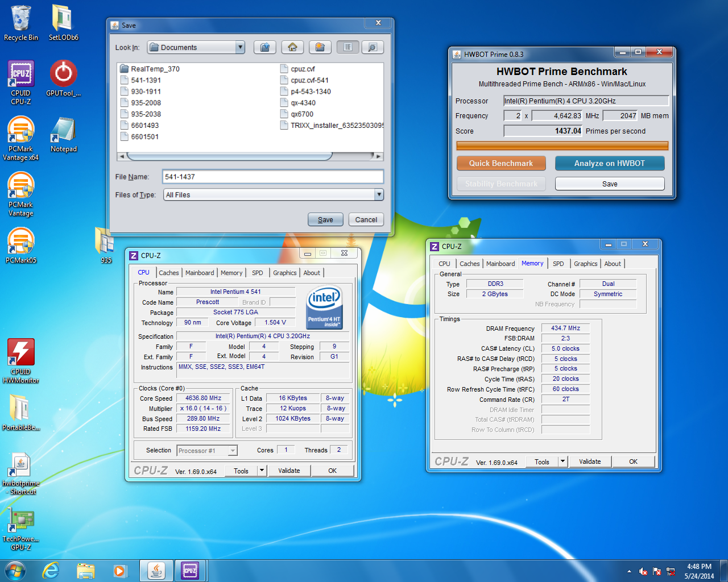Click the muted volume tray icon
The width and height of the screenshot is (728, 582).
[x=643, y=571]
